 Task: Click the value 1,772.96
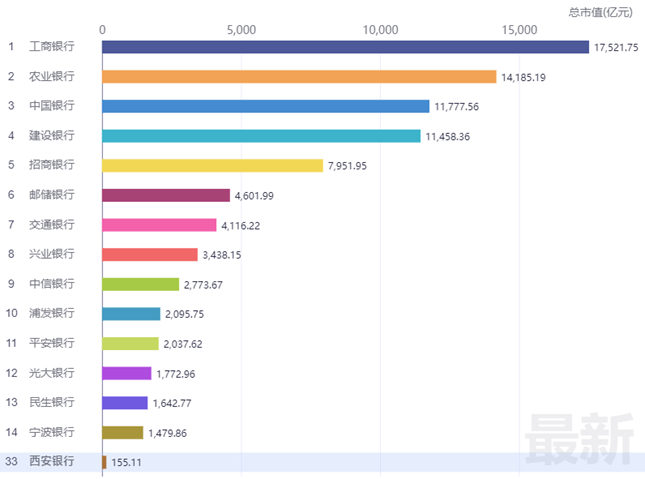click(176, 374)
